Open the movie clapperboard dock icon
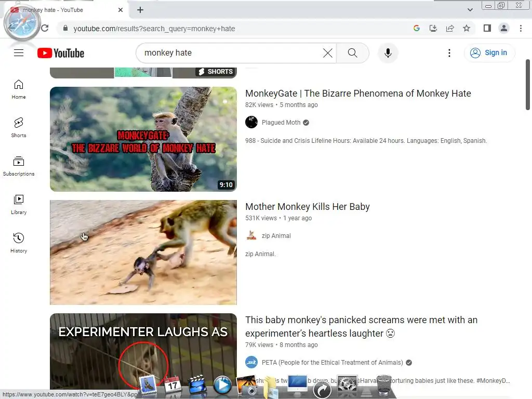Viewport: 532px width, 399px height. tap(197, 385)
